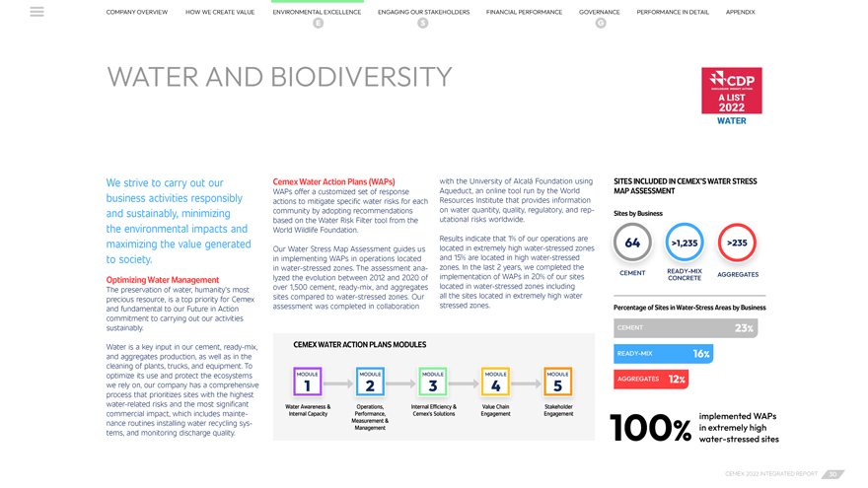Click the 'Optimizing Water Management' heading
This screenshot has height=488, width=868.
[162, 280]
